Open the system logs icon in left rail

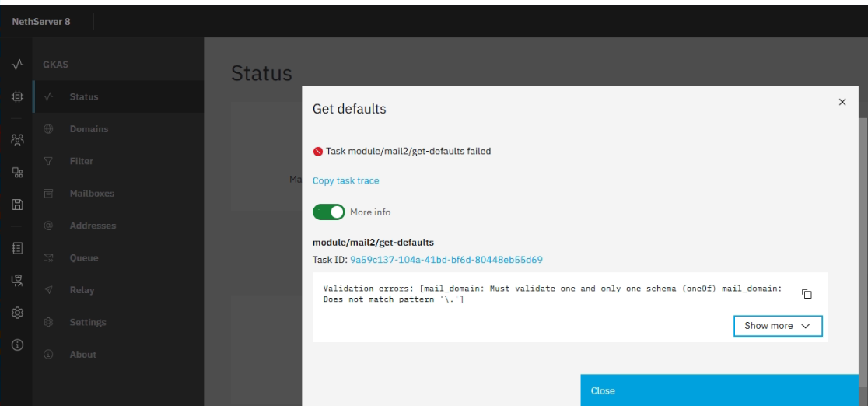(17, 248)
